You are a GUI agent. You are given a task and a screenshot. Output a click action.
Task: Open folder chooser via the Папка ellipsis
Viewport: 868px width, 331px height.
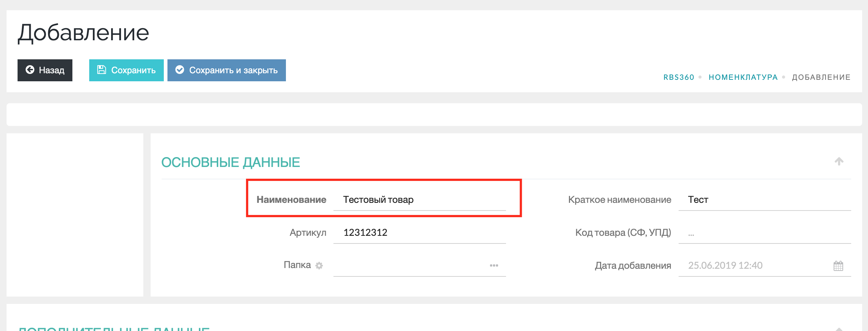[494, 265]
